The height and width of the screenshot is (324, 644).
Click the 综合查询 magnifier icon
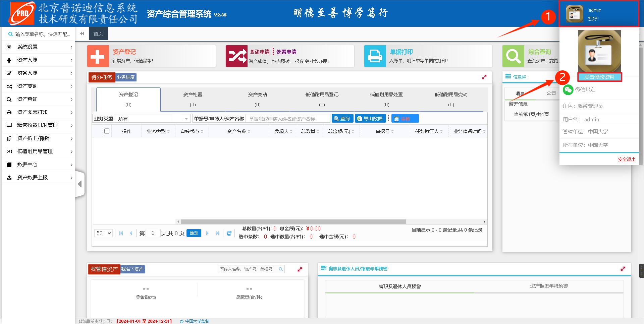(513, 56)
